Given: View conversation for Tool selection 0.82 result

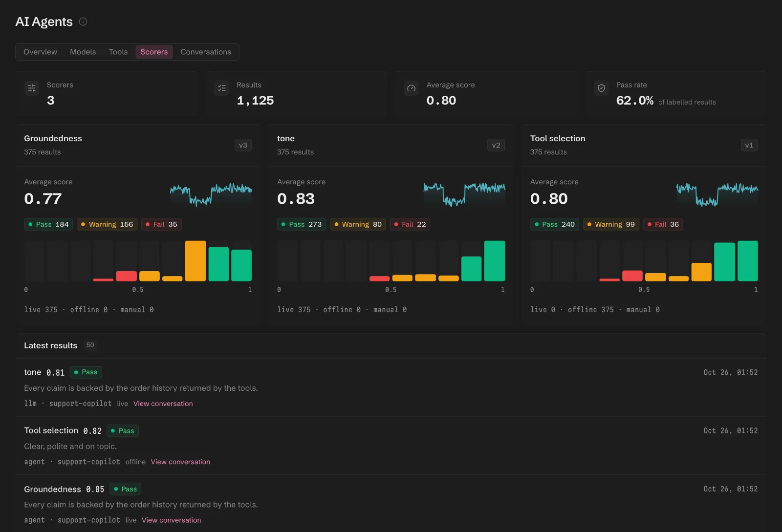Looking at the screenshot, I should 180,462.
